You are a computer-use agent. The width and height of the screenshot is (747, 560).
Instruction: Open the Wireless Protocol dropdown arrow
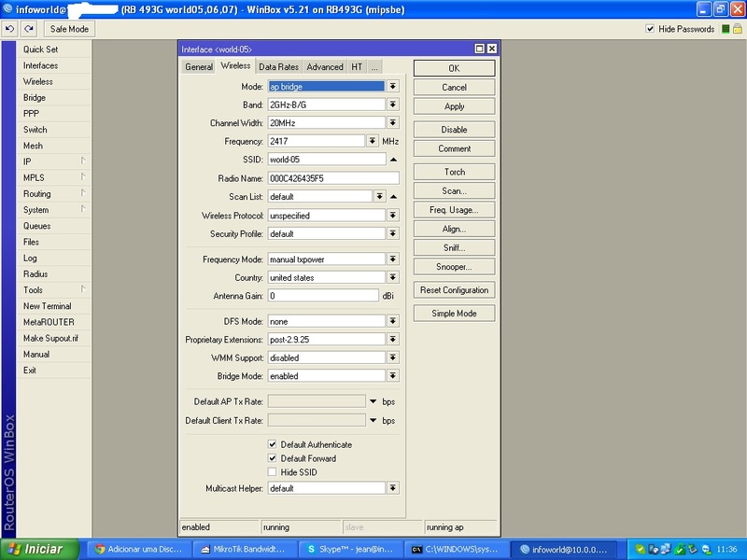392,216
